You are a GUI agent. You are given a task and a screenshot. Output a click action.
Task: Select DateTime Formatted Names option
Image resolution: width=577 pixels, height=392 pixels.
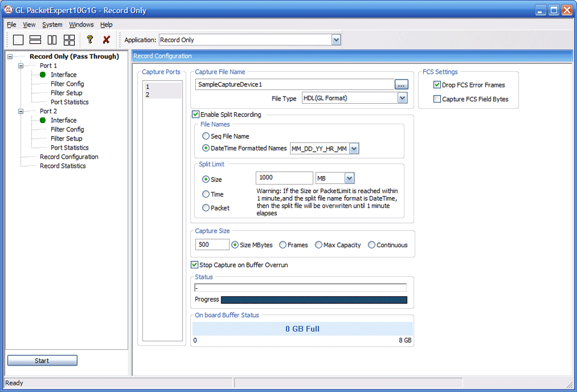pos(206,148)
